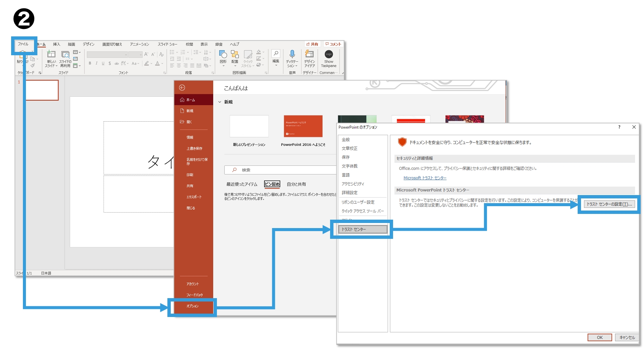
Task: Click the トラスト センターの設定 button
Action: click(x=609, y=204)
